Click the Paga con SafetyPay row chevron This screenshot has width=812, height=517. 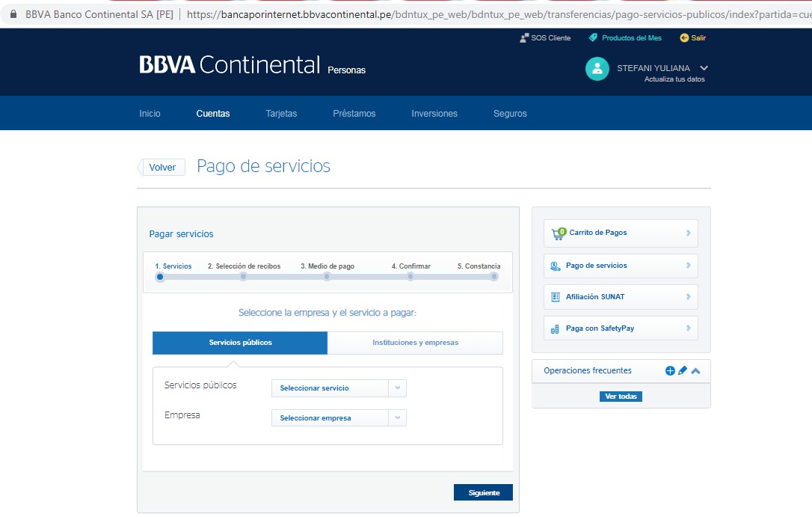point(688,328)
